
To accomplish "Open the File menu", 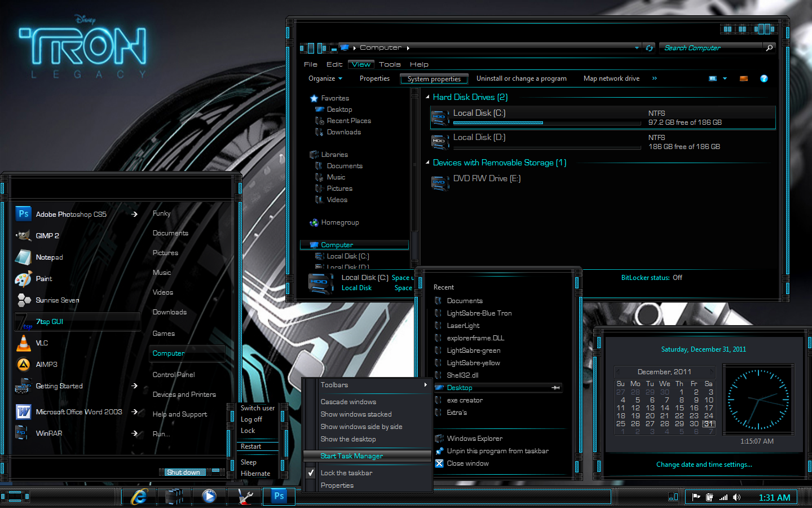I will 311,64.
